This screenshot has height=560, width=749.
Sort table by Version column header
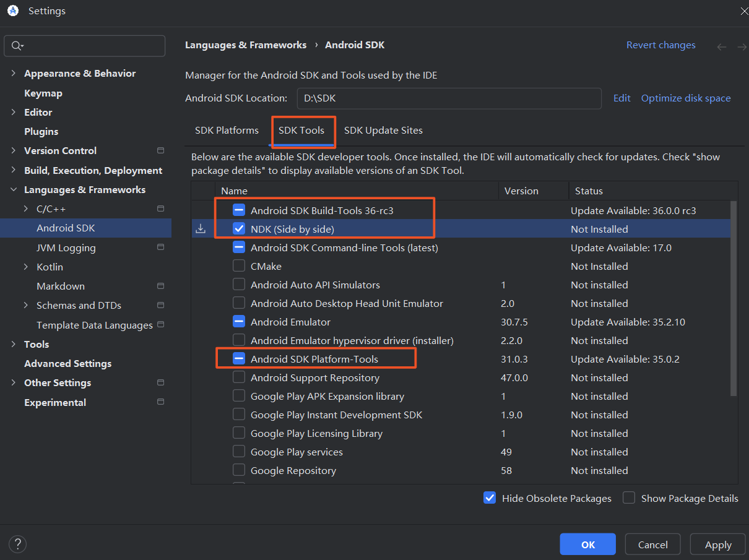coord(534,191)
